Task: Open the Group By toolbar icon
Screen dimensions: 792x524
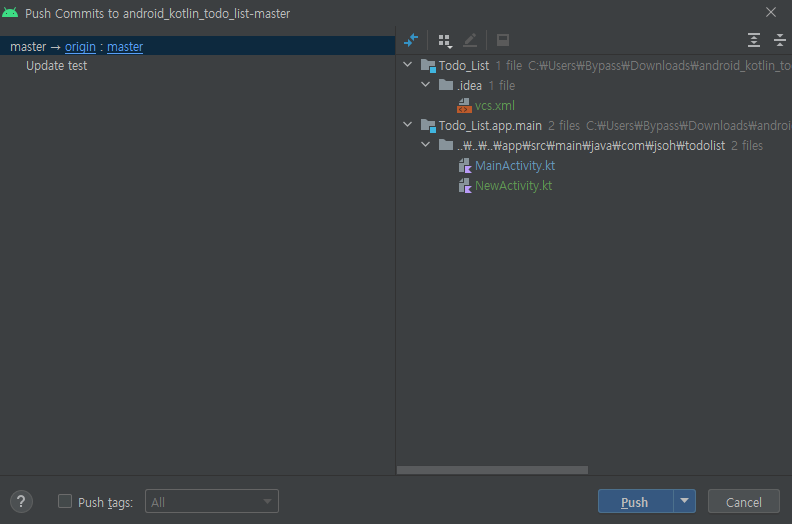Action: coord(445,40)
